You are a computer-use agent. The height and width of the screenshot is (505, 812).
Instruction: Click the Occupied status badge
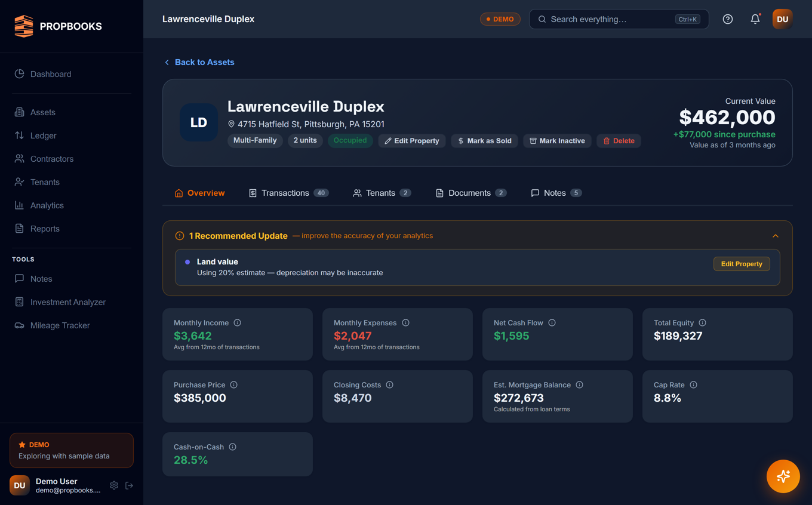tap(350, 140)
